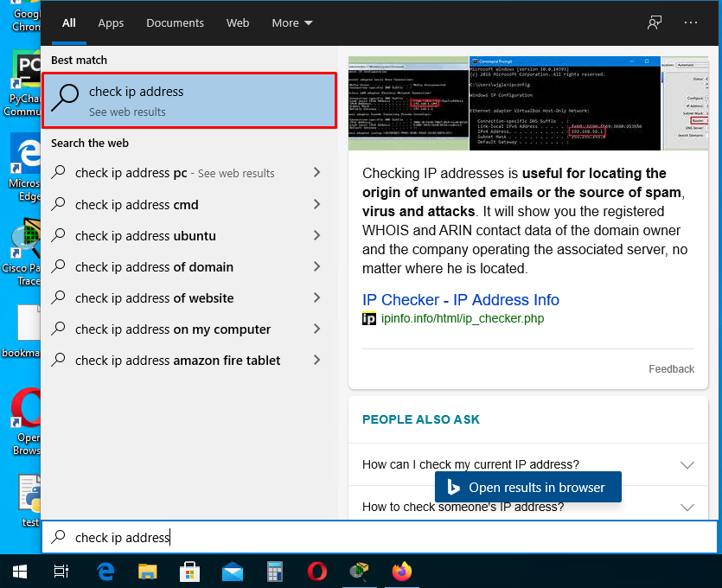
Task: Open the center Command Prompt preview thumbnail
Action: pyautogui.click(x=565, y=103)
